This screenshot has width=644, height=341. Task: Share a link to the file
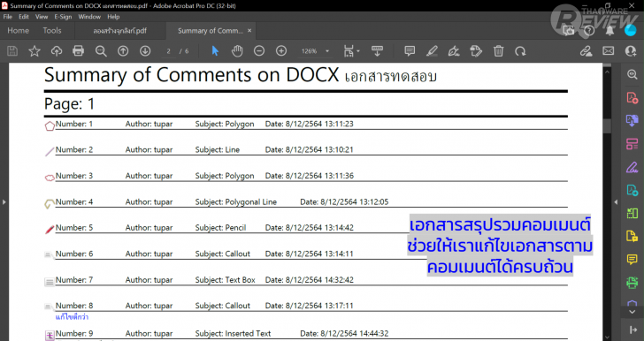point(586,51)
